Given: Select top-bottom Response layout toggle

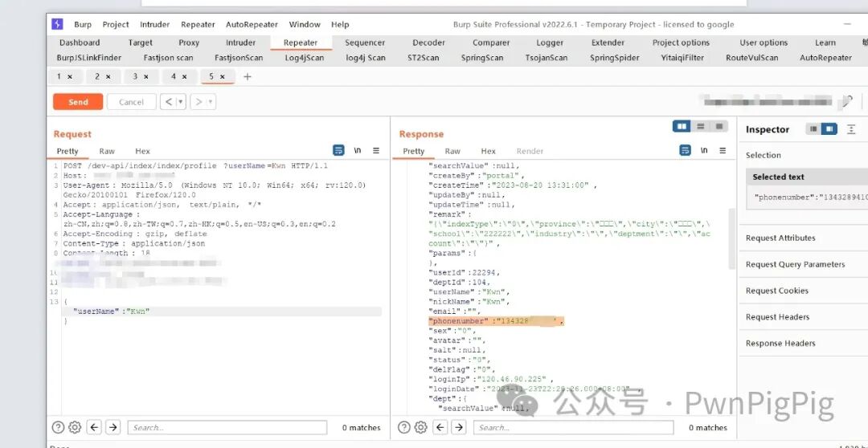Looking at the screenshot, I should pos(700,126).
